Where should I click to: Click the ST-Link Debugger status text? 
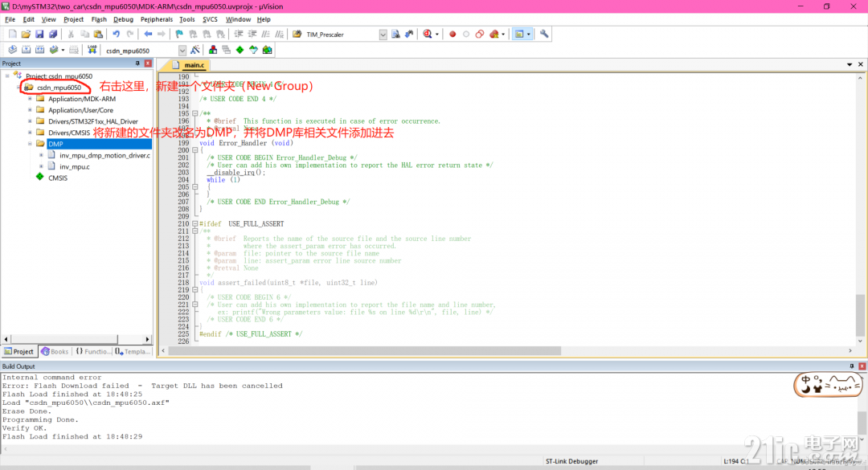click(571, 461)
